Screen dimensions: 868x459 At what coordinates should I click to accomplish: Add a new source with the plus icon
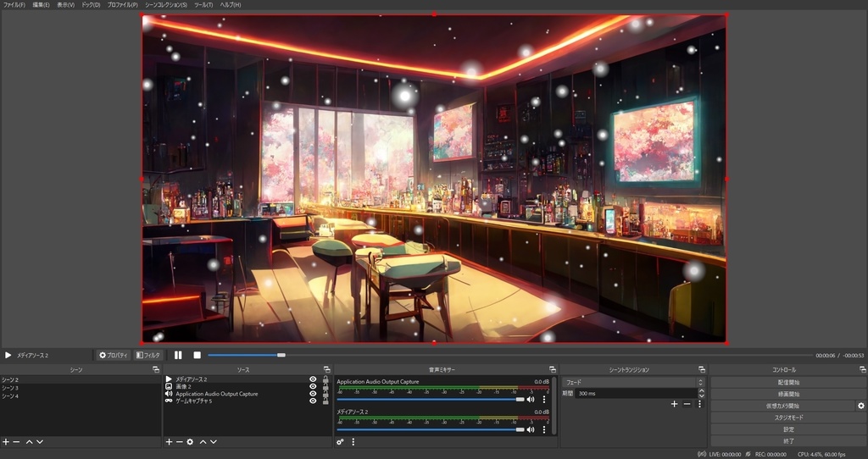pos(169,442)
